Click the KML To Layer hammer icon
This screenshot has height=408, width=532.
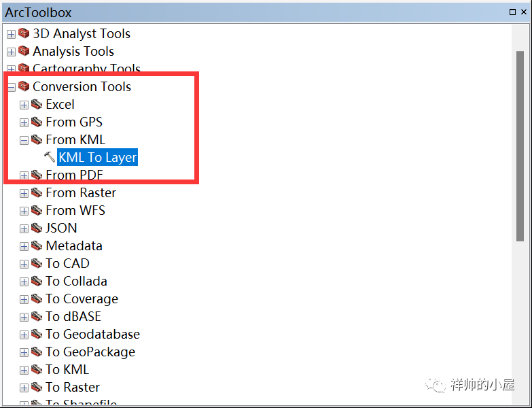[50, 157]
